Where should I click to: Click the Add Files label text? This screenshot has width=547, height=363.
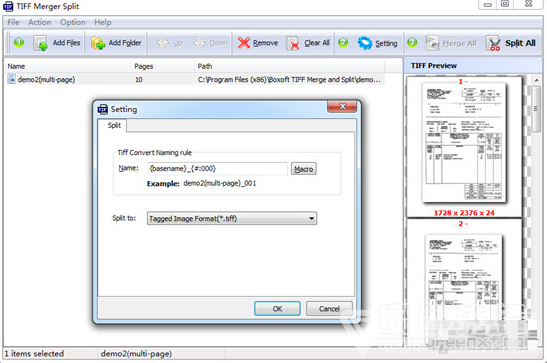tap(66, 43)
